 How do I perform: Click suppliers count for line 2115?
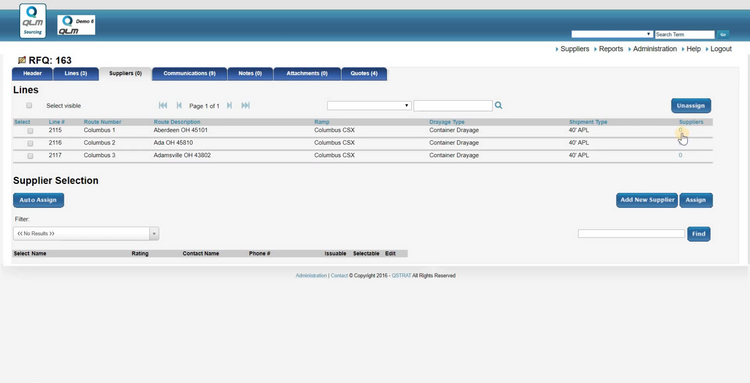coord(681,130)
